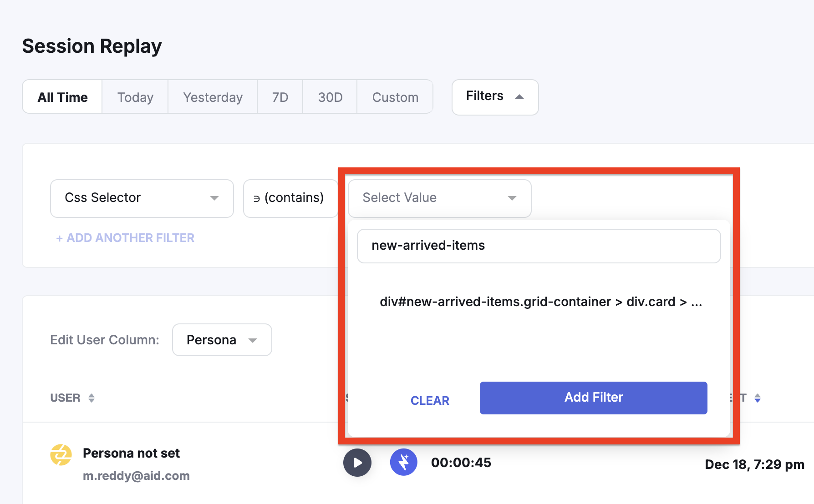This screenshot has width=814, height=504.
Task: Choose the 7D time range
Action: [280, 97]
